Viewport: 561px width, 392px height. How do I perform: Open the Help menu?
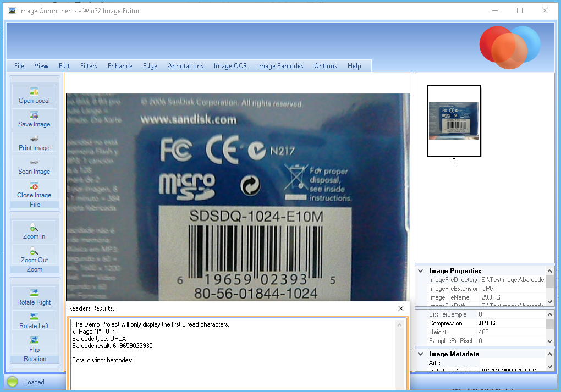click(x=354, y=66)
